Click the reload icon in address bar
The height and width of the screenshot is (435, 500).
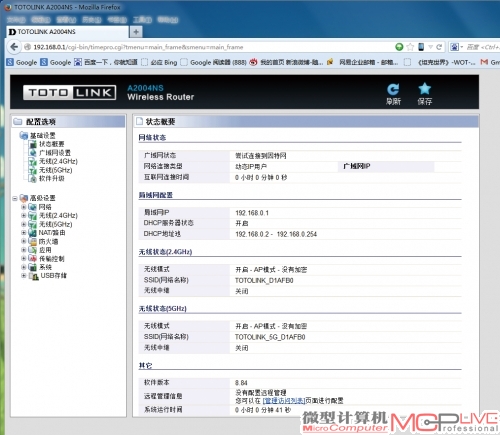(x=439, y=47)
